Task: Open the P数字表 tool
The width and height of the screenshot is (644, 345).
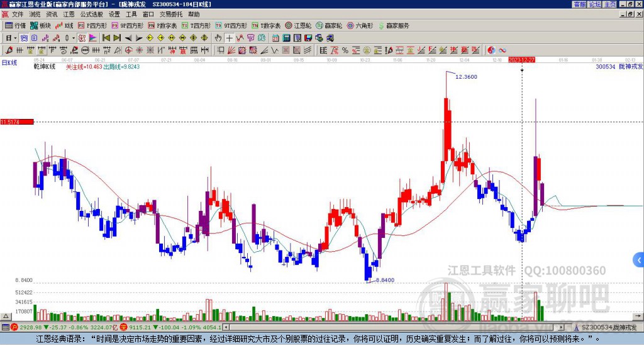Action: [163, 25]
